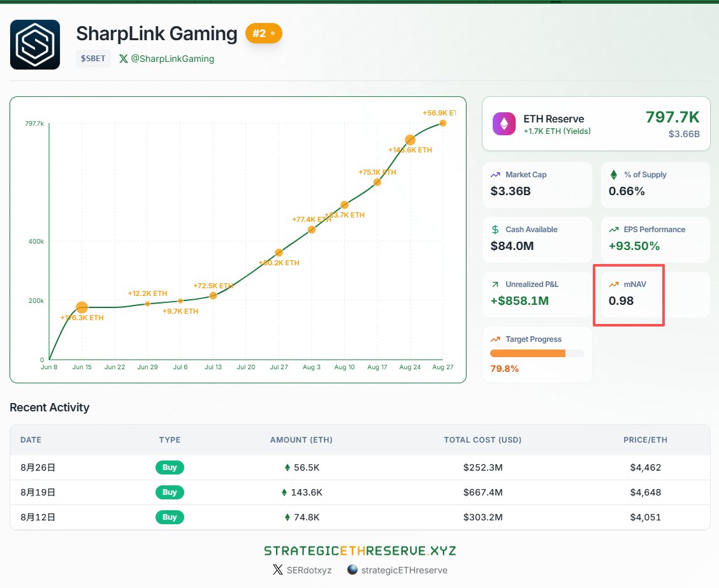Click the mNAV trend icon
This screenshot has height=588, width=719.
614,284
